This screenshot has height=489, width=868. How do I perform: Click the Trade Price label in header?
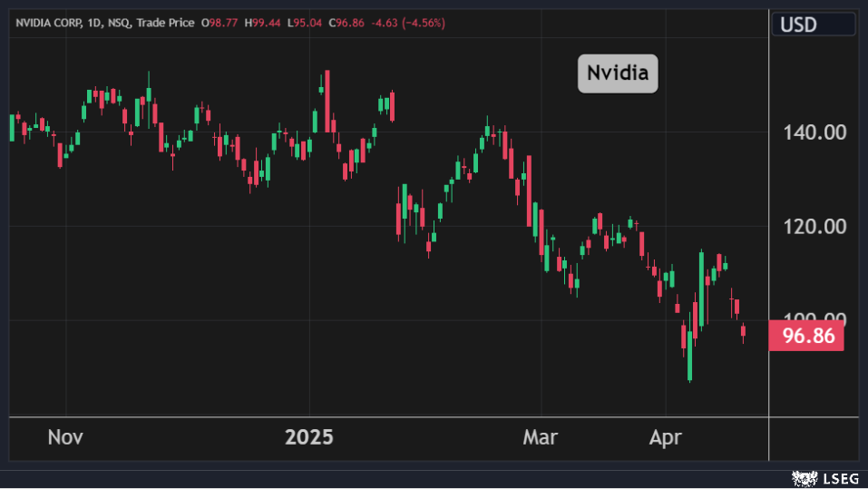(164, 23)
